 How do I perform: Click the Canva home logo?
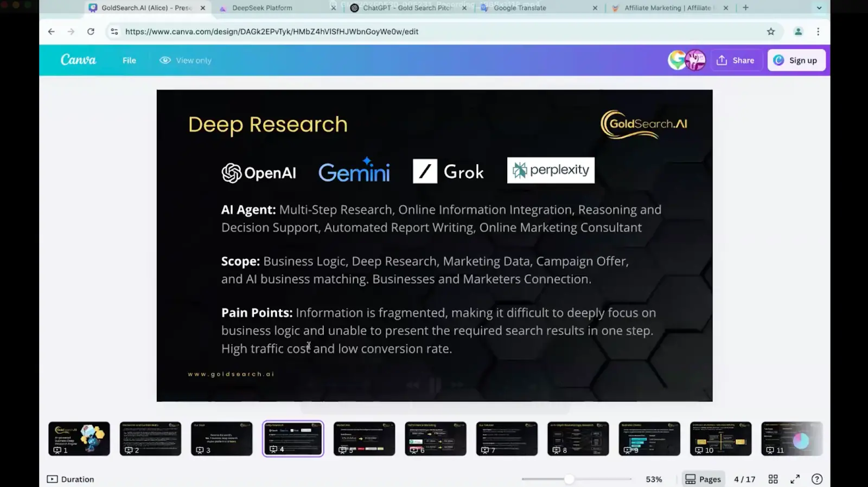78,60
